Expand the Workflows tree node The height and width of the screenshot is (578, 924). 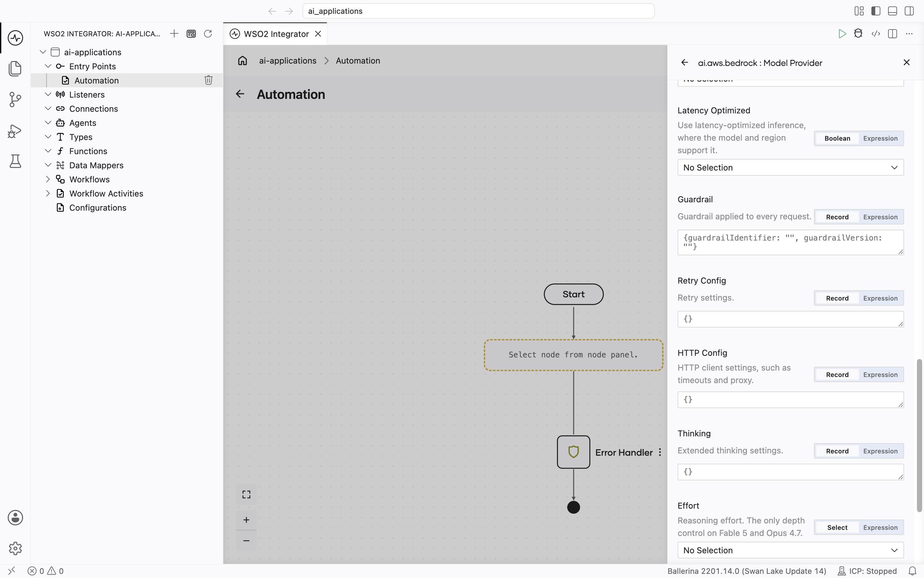pos(48,179)
